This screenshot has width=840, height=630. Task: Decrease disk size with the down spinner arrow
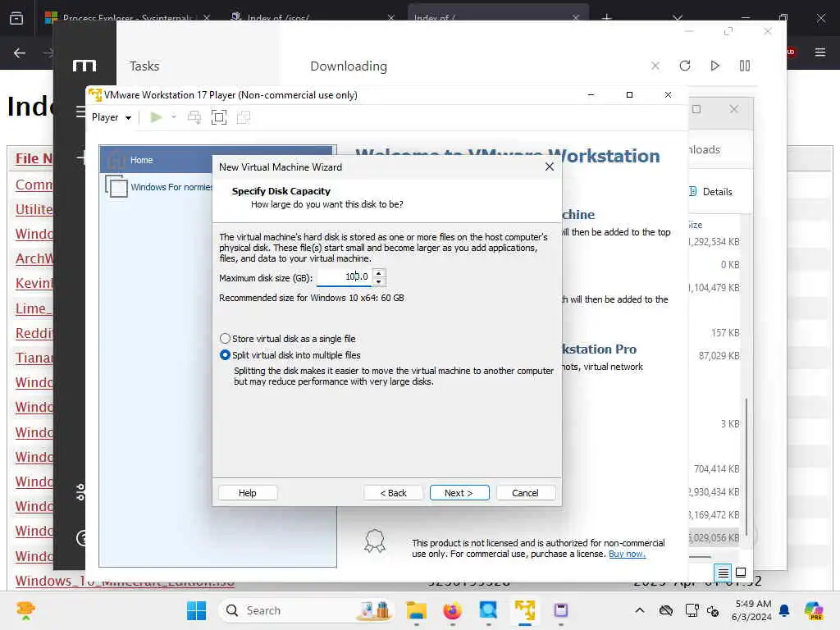click(x=379, y=281)
